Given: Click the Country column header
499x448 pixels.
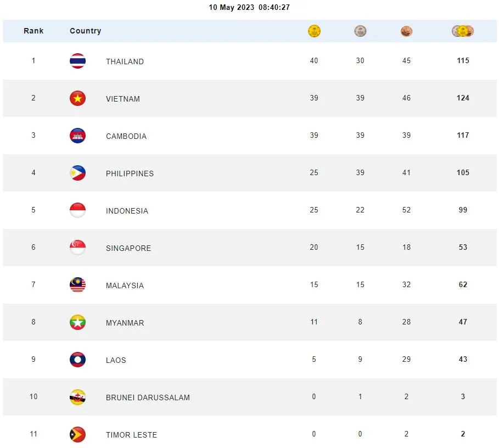Looking at the screenshot, I should pos(86,31).
